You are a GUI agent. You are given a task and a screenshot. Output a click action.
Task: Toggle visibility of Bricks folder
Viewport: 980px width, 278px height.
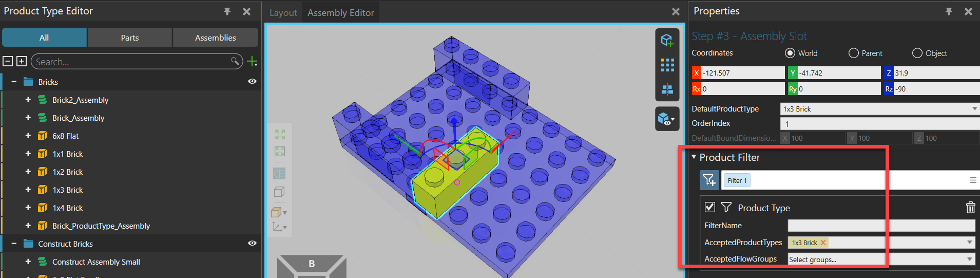coord(252,81)
